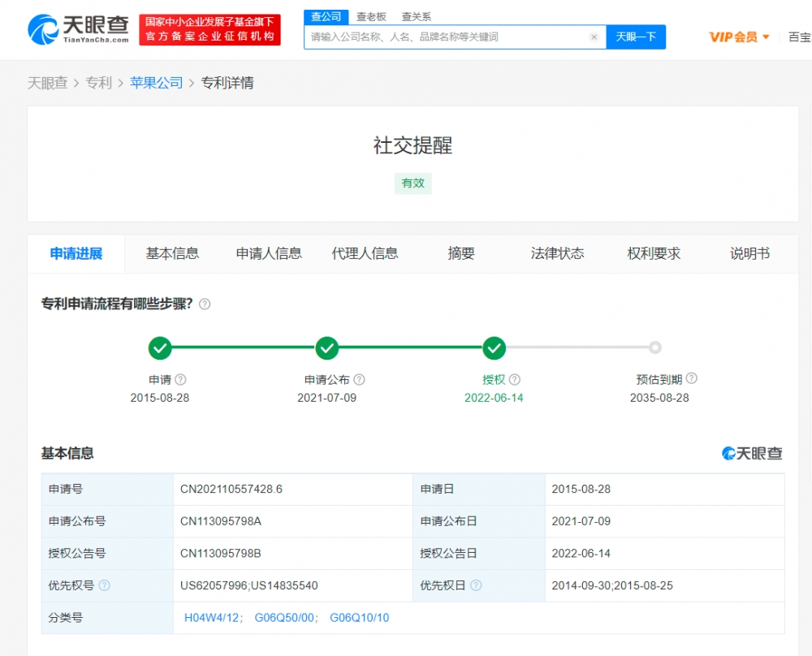
Task: Click the 百宝 link in the header
Action: 800,37
